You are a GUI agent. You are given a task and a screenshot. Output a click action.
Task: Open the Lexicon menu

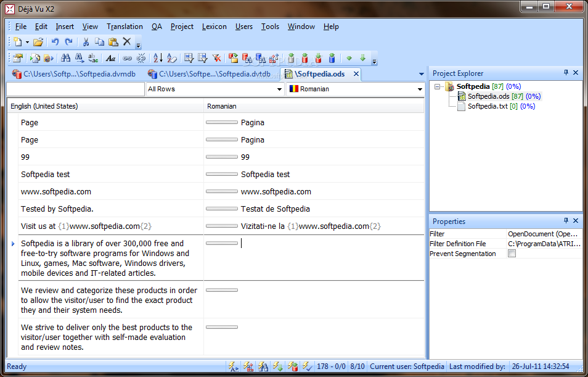[x=214, y=27]
